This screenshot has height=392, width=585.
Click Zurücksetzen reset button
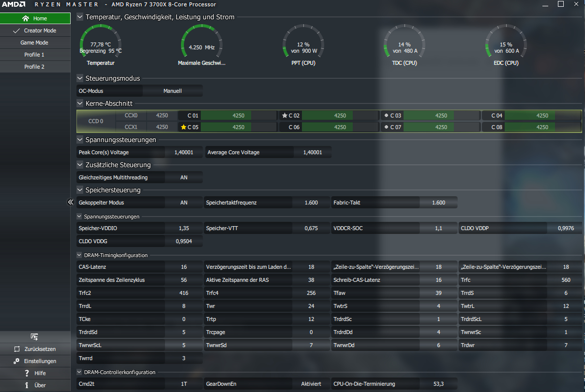(x=35, y=349)
